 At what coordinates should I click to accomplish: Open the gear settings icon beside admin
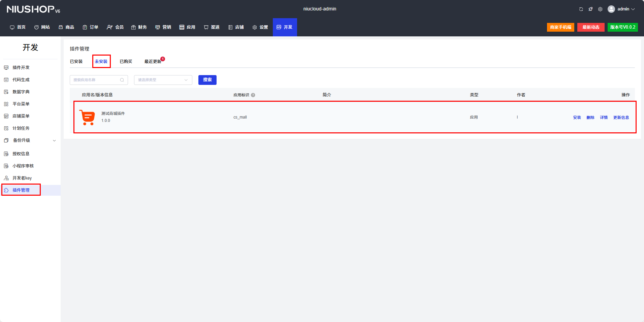click(x=600, y=9)
